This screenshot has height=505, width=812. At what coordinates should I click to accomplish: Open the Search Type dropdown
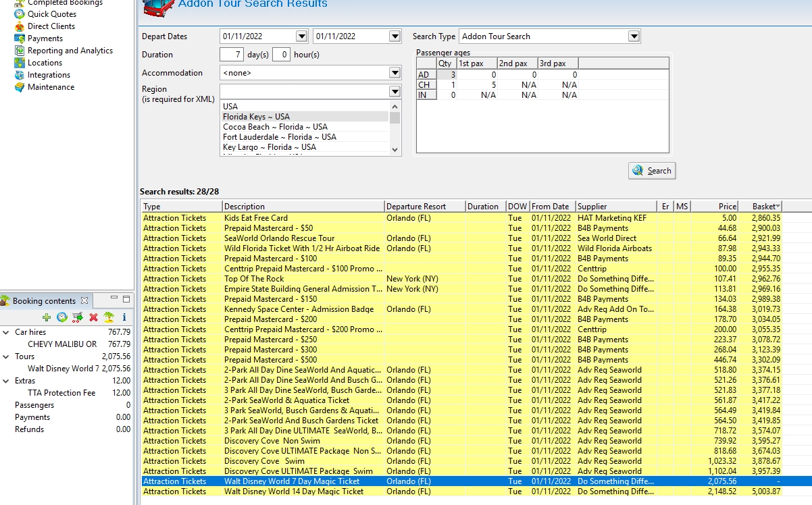tap(633, 36)
